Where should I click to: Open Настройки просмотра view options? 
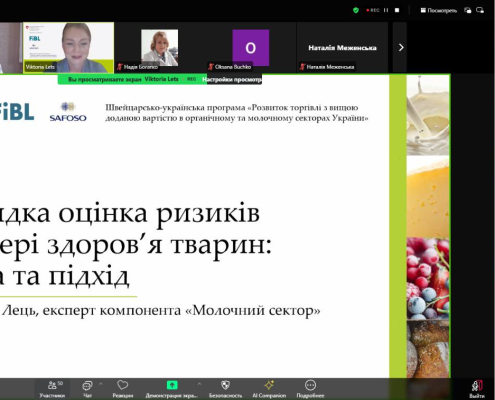(232, 79)
